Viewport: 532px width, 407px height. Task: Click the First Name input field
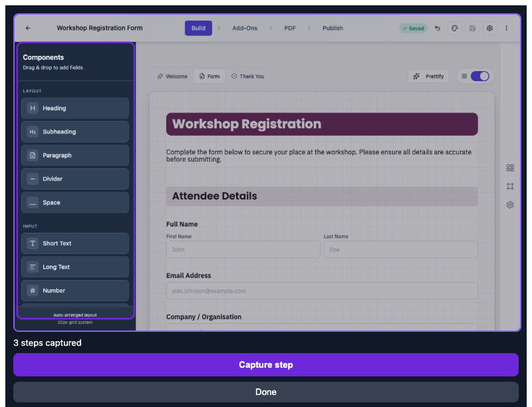tap(243, 249)
